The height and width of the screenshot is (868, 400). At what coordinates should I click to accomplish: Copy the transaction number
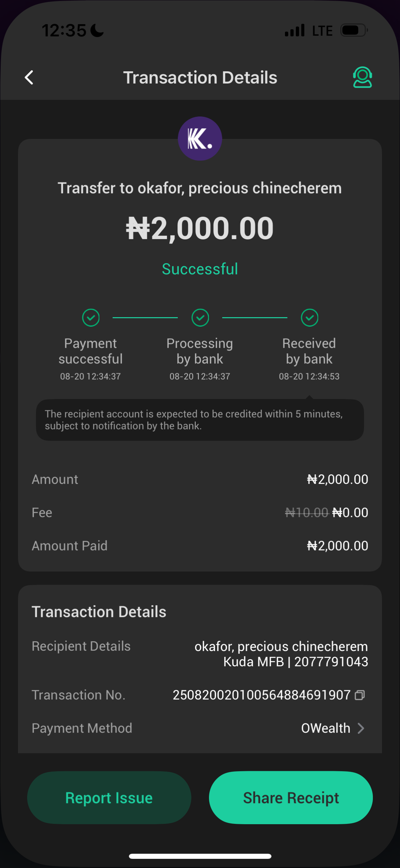[360, 695]
